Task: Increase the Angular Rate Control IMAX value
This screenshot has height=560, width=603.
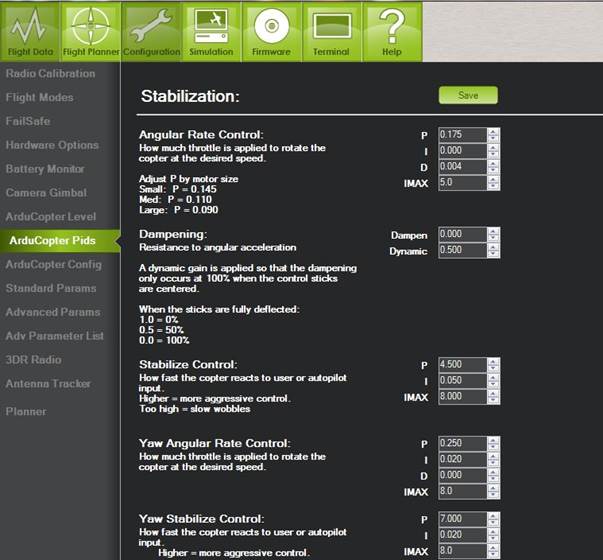Action: [494, 180]
